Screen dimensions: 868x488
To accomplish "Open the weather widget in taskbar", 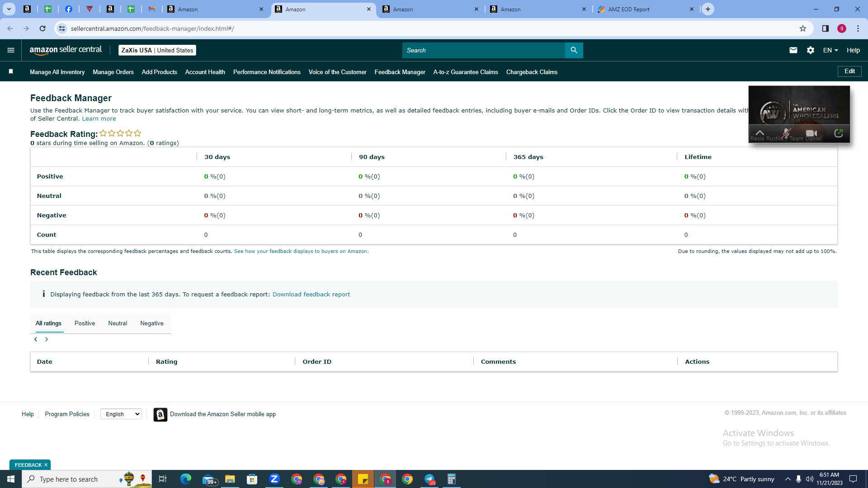I will click(x=741, y=479).
